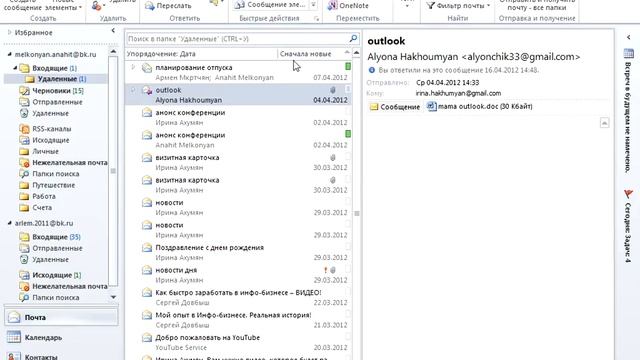Toggle flag on Ирина Ахумян's анонс конференции
Screen dimensions: 640x360
pyautogui.click(x=348, y=111)
